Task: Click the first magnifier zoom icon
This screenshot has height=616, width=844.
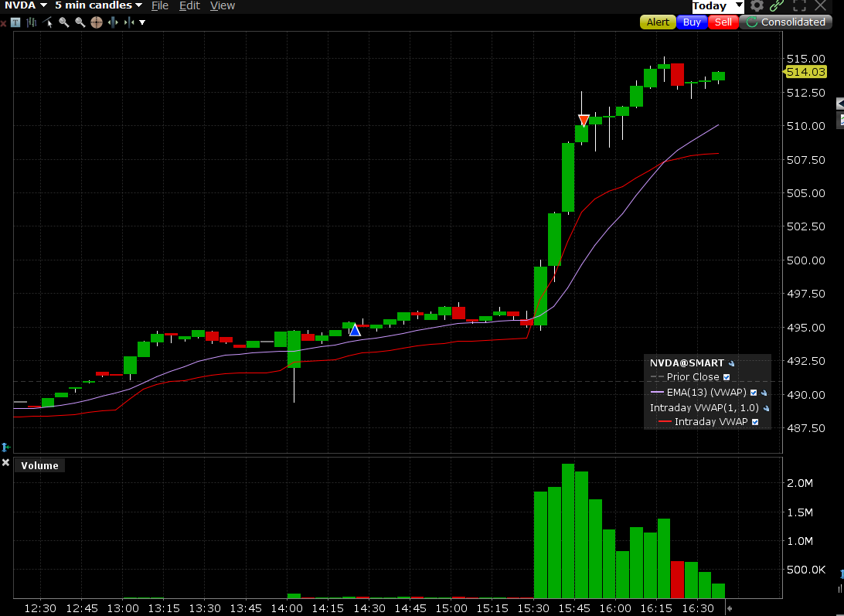Action: point(64,22)
